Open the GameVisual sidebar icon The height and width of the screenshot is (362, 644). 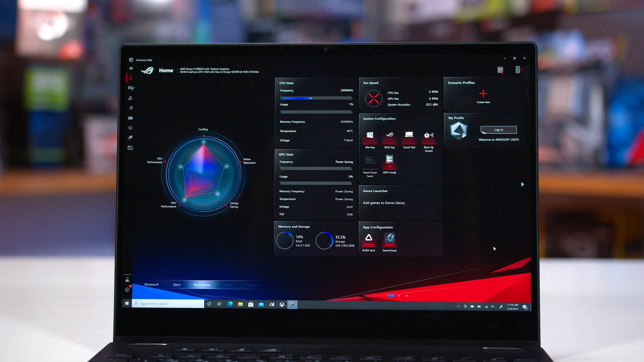[x=131, y=108]
